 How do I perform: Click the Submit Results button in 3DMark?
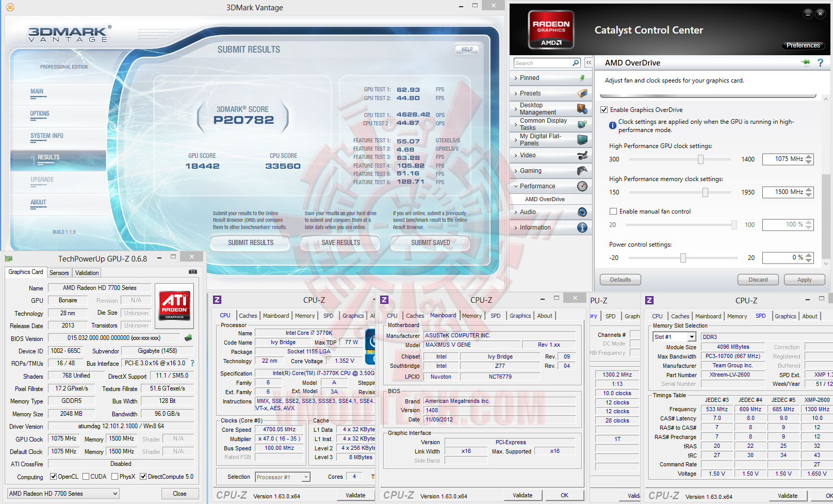[x=251, y=243]
